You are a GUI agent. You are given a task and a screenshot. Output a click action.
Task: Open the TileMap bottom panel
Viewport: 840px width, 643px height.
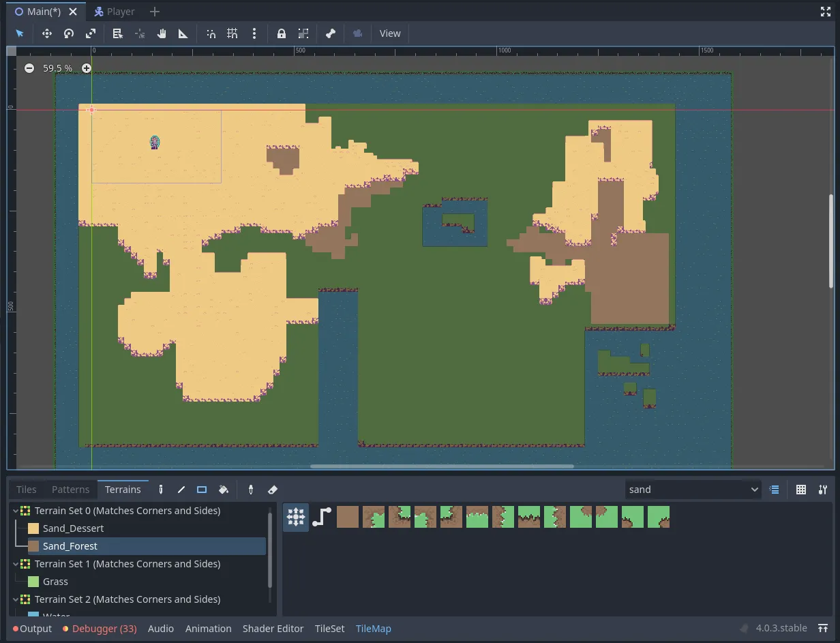tap(374, 629)
